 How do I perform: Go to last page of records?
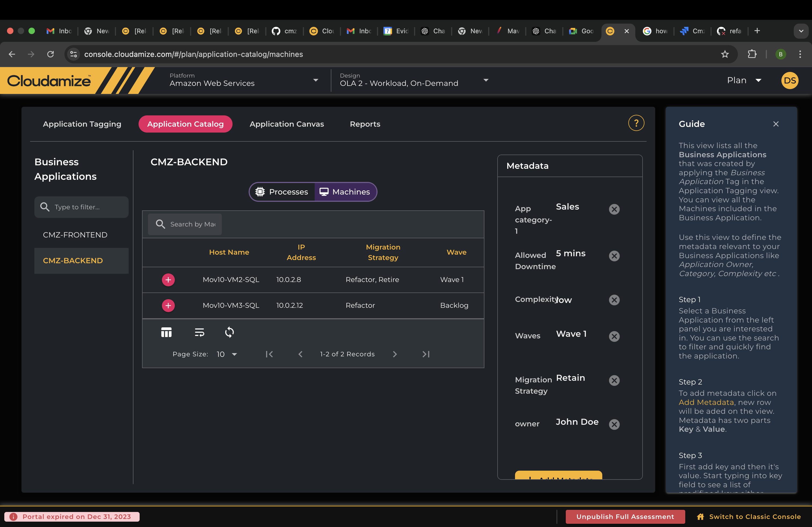coord(426,354)
